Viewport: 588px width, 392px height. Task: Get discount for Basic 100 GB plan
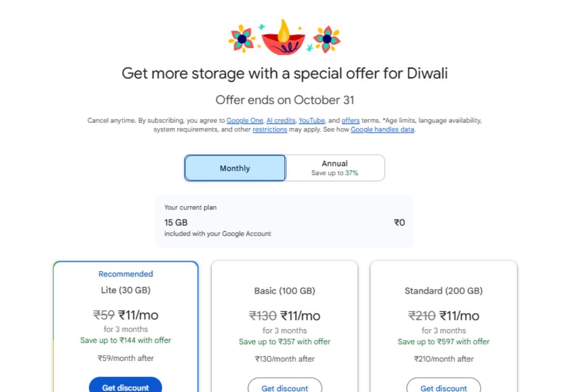(x=285, y=386)
